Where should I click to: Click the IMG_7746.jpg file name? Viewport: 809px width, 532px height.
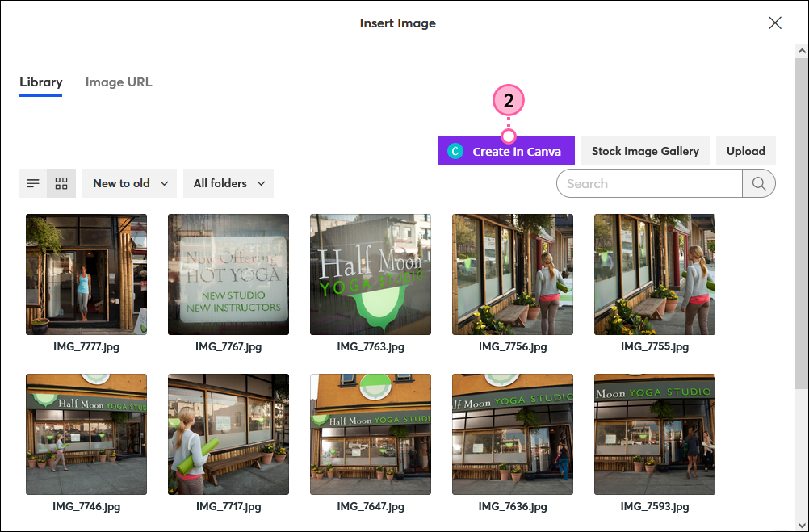(86, 506)
